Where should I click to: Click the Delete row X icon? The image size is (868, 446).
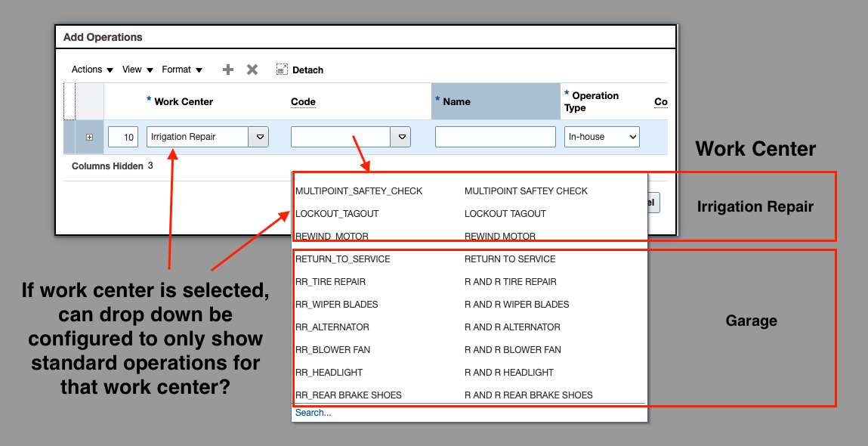(x=252, y=69)
